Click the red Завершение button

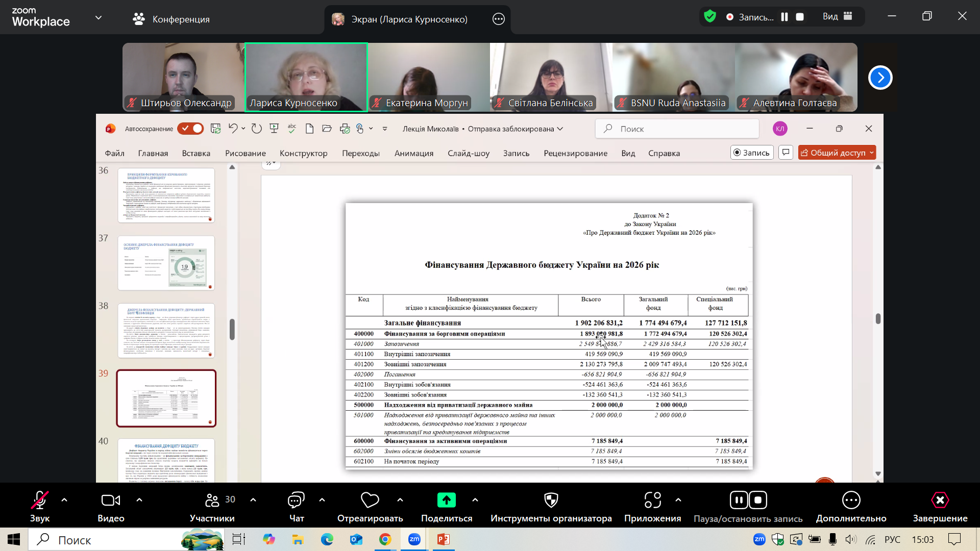pos(940,500)
